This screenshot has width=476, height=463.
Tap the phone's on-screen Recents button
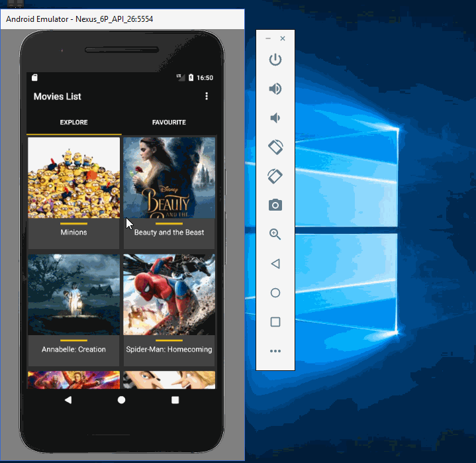175,400
